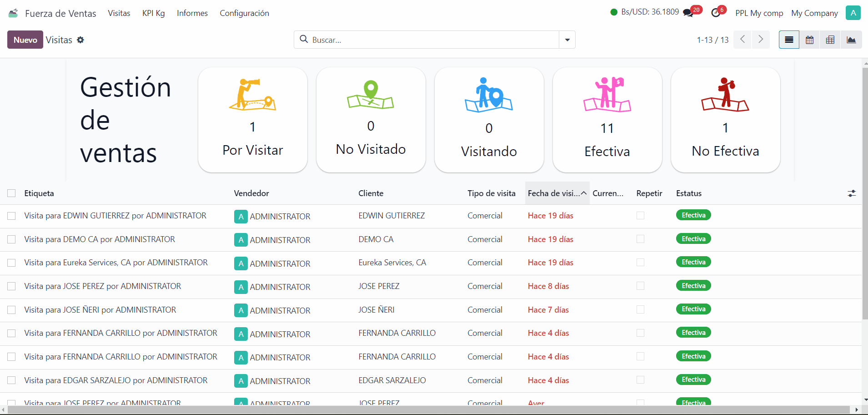The width and height of the screenshot is (868, 415).
Task: Toggle 'Fecha de visita' column sort direction
Action: click(556, 193)
